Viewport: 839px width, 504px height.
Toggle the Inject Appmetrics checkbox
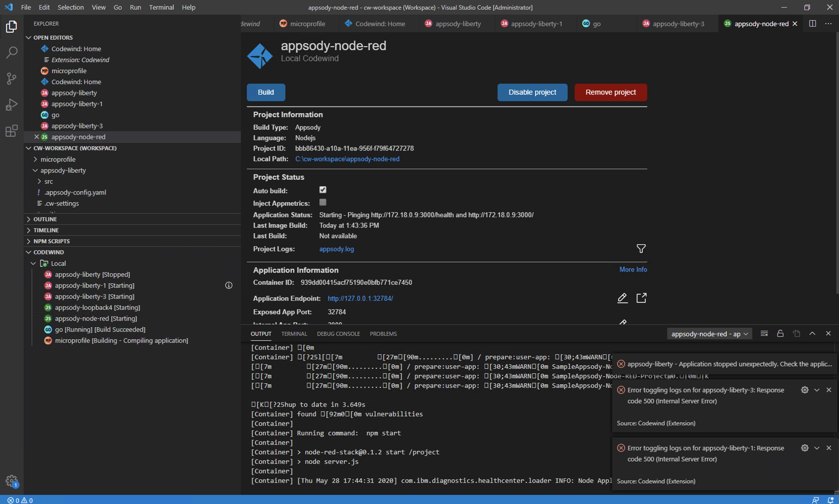(x=323, y=202)
